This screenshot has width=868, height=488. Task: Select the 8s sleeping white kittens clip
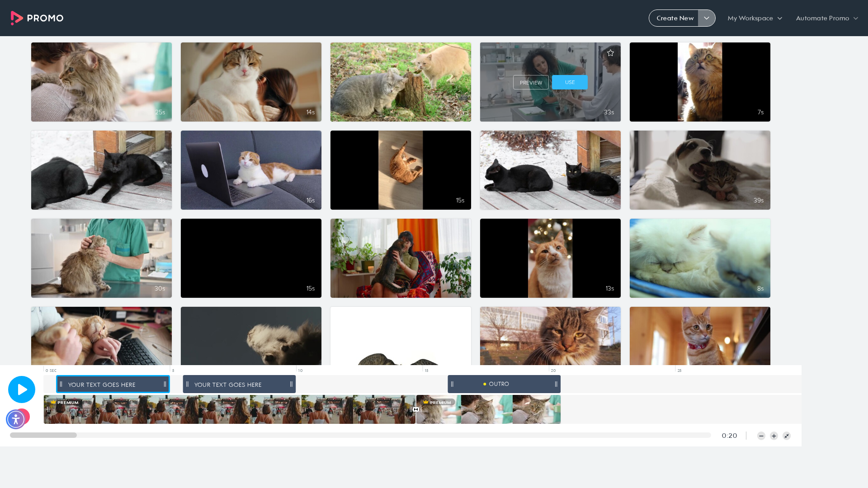[x=700, y=258]
